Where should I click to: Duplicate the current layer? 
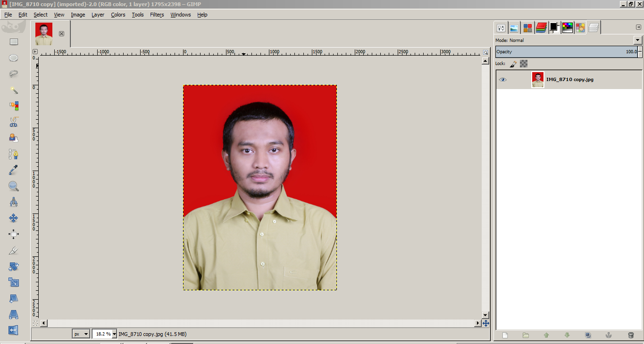coord(588,336)
